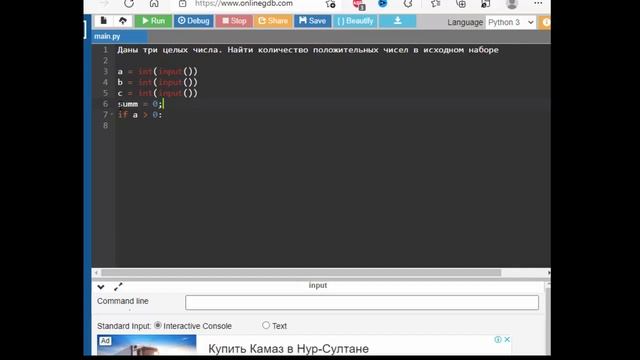Click the 'summ = 0;' code line
The image size is (640, 360).
[x=140, y=104]
